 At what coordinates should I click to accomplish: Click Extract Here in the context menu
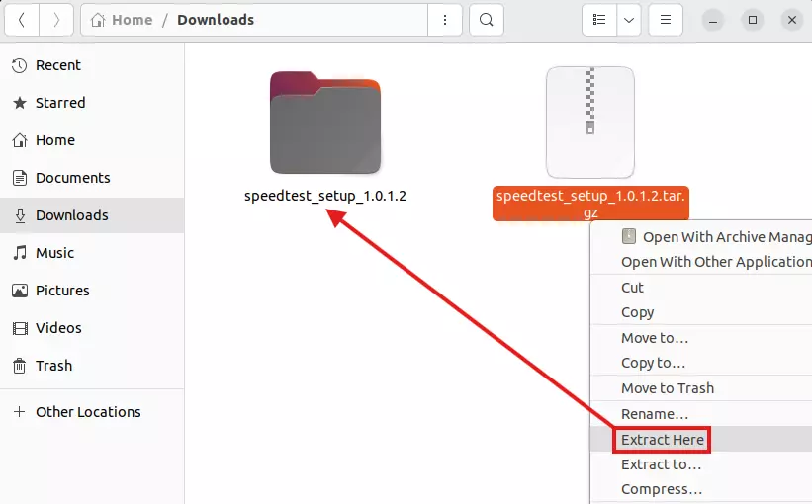pos(701,440)
